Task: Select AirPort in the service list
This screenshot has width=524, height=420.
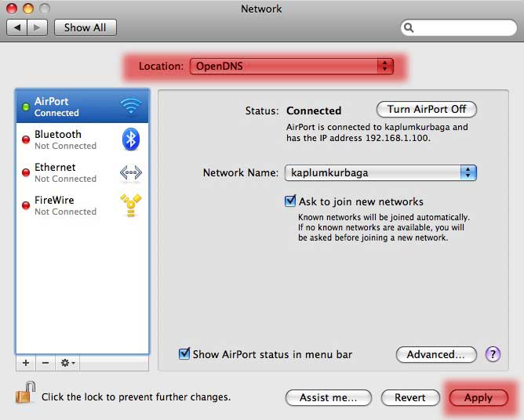Action: click(x=82, y=107)
